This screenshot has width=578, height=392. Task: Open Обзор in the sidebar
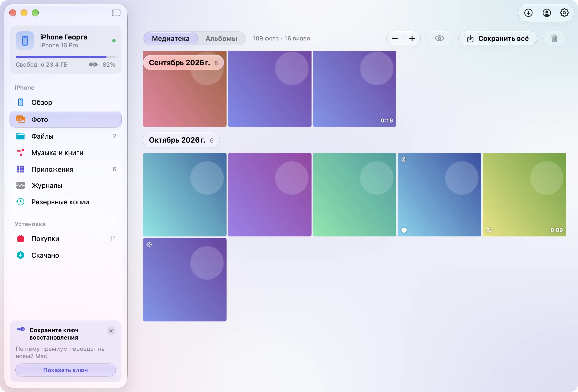coord(66,102)
